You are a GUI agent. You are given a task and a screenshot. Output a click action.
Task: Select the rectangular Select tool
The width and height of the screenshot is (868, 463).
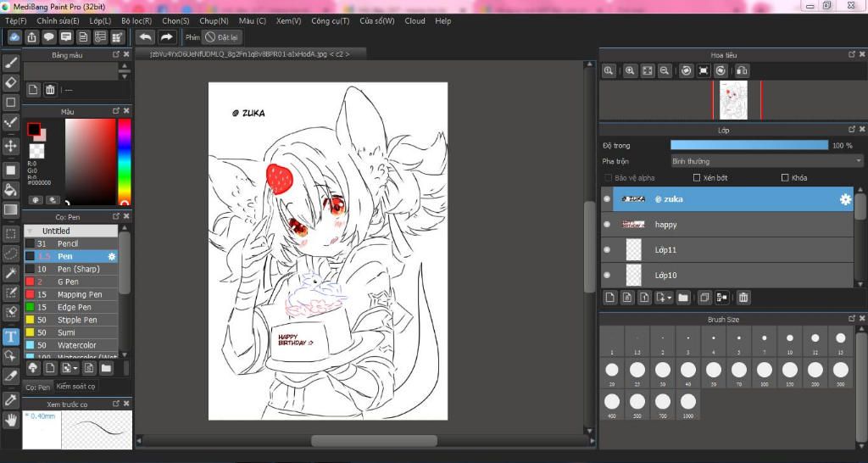coord(10,234)
